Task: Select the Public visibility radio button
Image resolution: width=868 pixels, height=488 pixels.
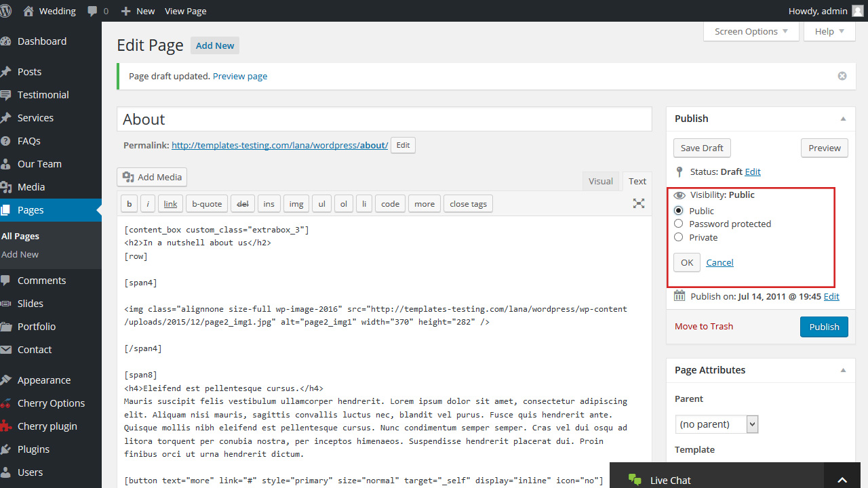Action: coord(678,211)
